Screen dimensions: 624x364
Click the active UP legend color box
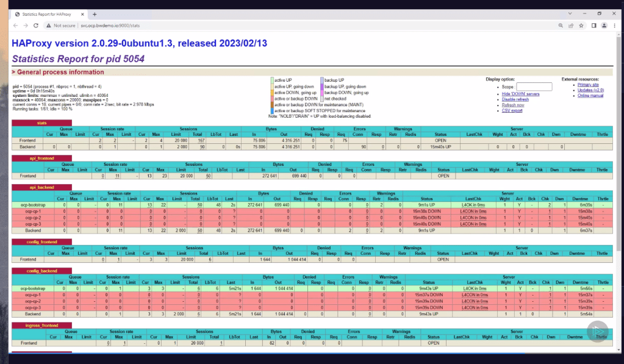(x=272, y=80)
